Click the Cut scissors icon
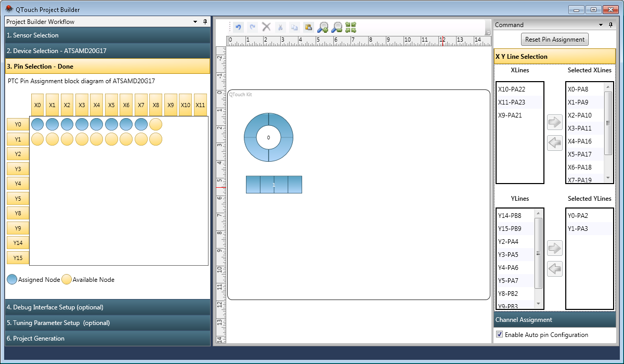Viewport: 624px width, 364px height. click(x=280, y=27)
